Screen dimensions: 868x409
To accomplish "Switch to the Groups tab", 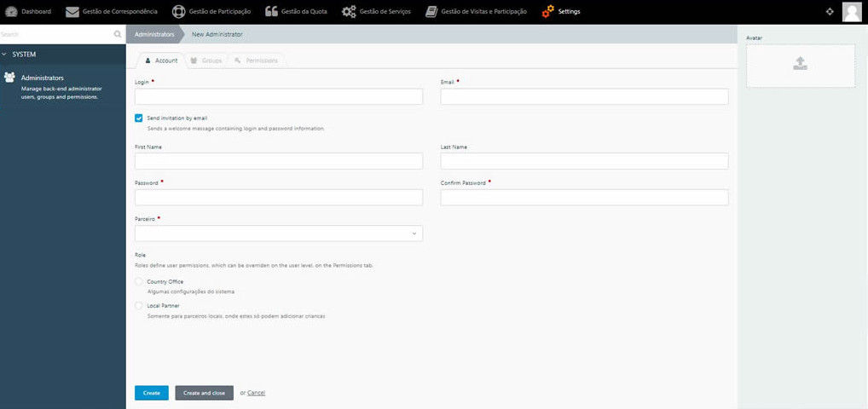I will tap(205, 60).
